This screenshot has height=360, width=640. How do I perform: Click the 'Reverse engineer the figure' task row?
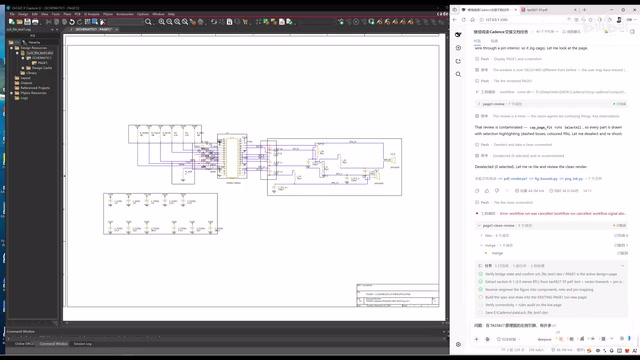pos(551,289)
